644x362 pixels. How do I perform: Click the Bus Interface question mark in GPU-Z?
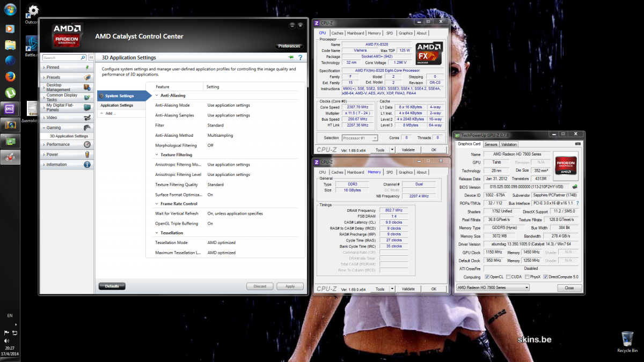point(577,203)
